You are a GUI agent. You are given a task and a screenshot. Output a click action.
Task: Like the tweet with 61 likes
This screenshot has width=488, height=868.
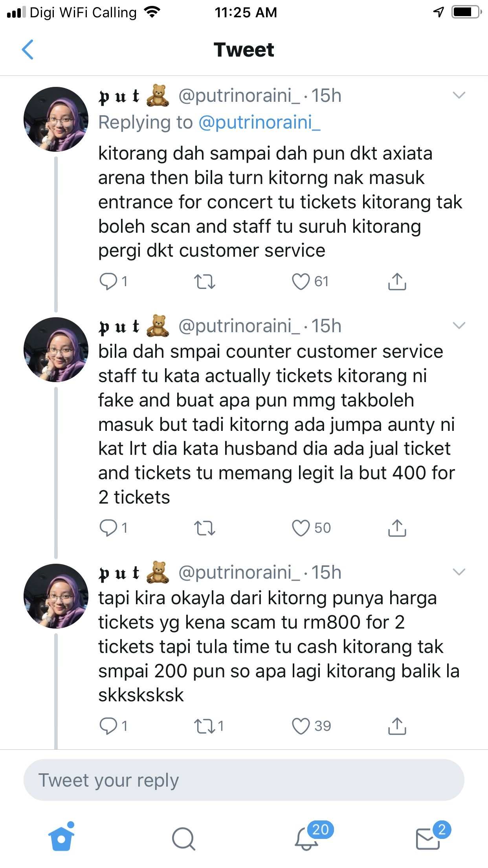[301, 281]
